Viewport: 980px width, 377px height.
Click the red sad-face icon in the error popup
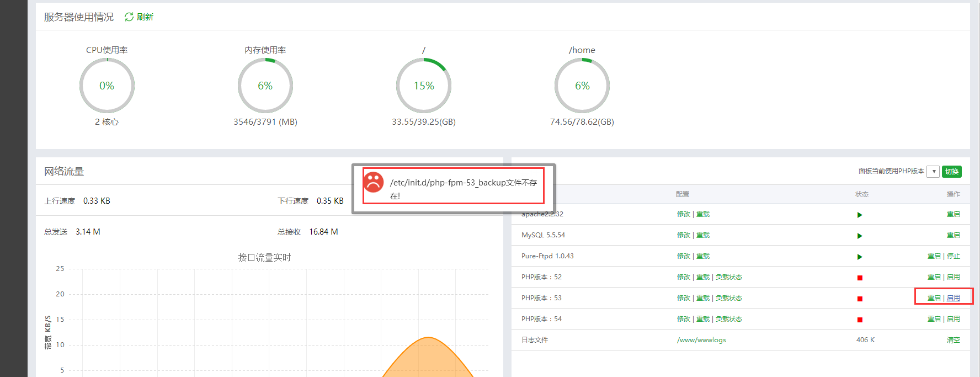374,182
